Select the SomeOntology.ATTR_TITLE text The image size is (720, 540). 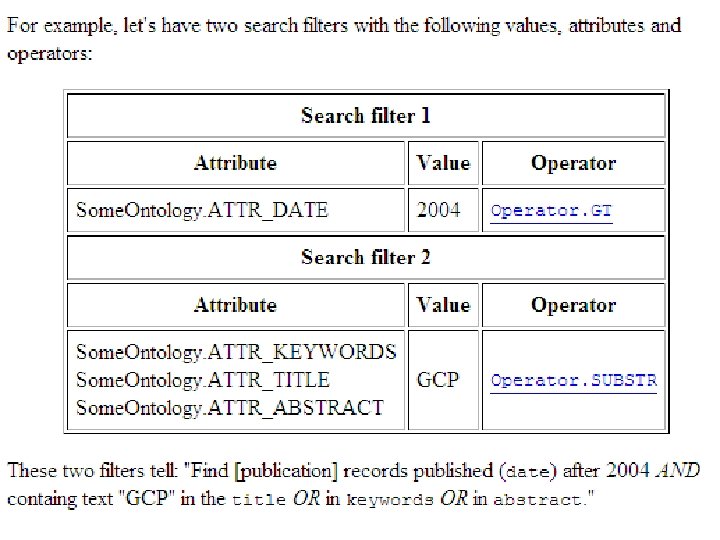(x=203, y=380)
